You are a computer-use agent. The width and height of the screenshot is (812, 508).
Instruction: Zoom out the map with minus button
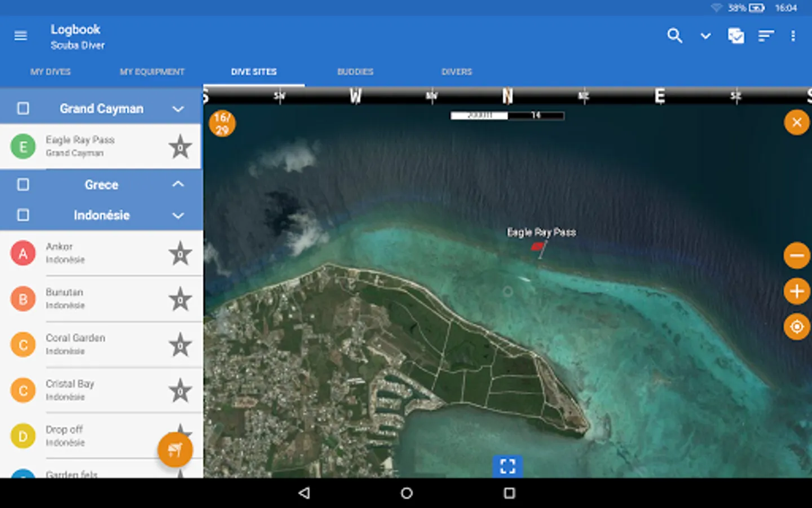tap(797, 256)
